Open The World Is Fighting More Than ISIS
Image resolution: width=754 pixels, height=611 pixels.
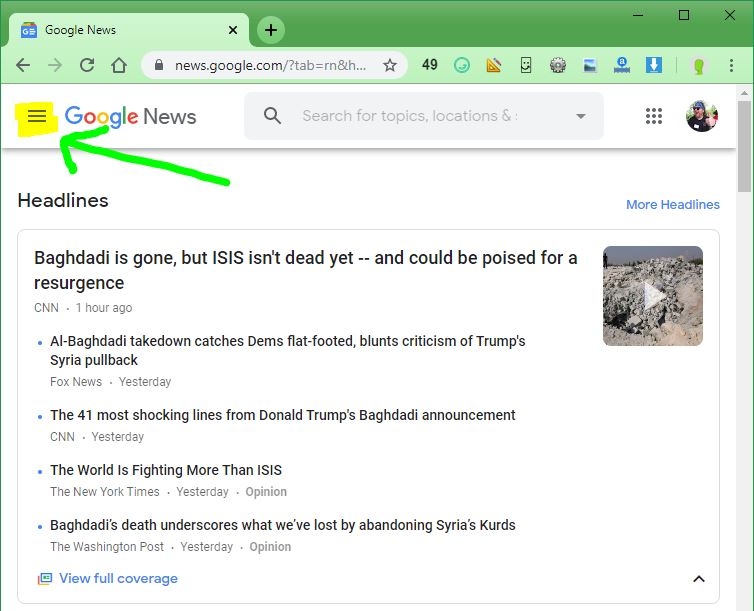click(x=166, y=470)
